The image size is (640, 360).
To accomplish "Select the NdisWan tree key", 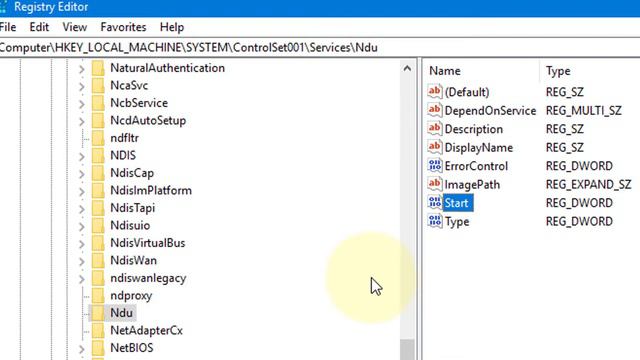I will (133, 260).
